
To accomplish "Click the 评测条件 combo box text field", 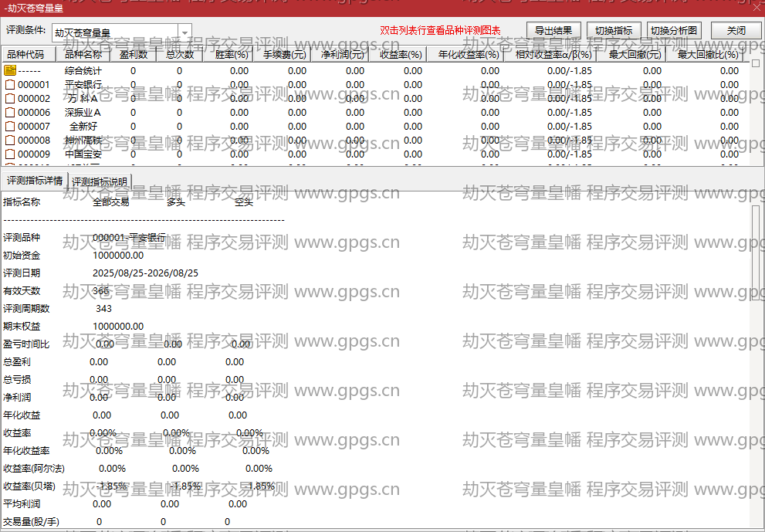I will (115, 33).
